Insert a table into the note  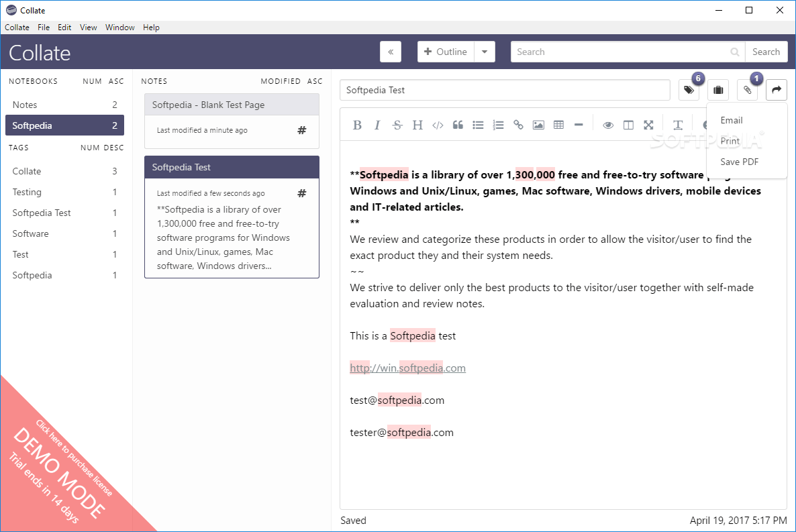558,125
